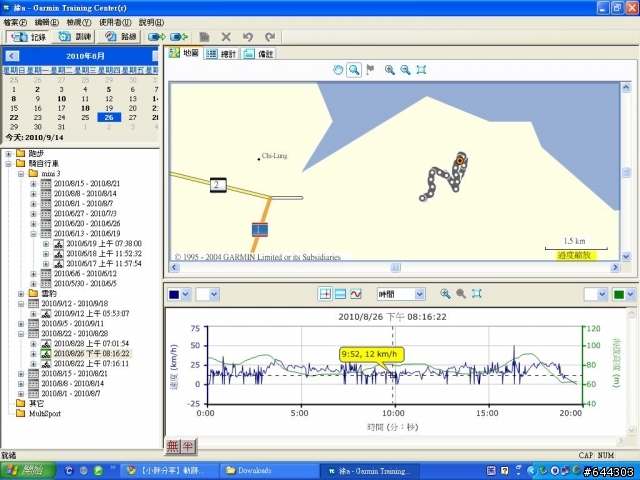The image size is (640, 480).
Task: Click the send to device icon
Action: (x=156, y=37)
